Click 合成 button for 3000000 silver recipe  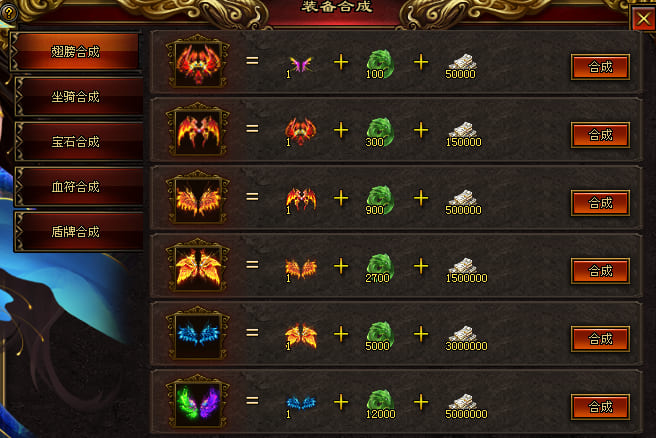(x=600, y=339)
